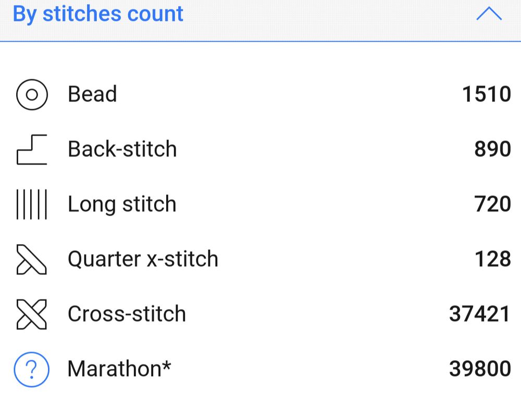The width and height of the screenshot is (521, 420).
Task: Select the Cross-stitch label
Action: pyautogui.click(x=127, y=314)
